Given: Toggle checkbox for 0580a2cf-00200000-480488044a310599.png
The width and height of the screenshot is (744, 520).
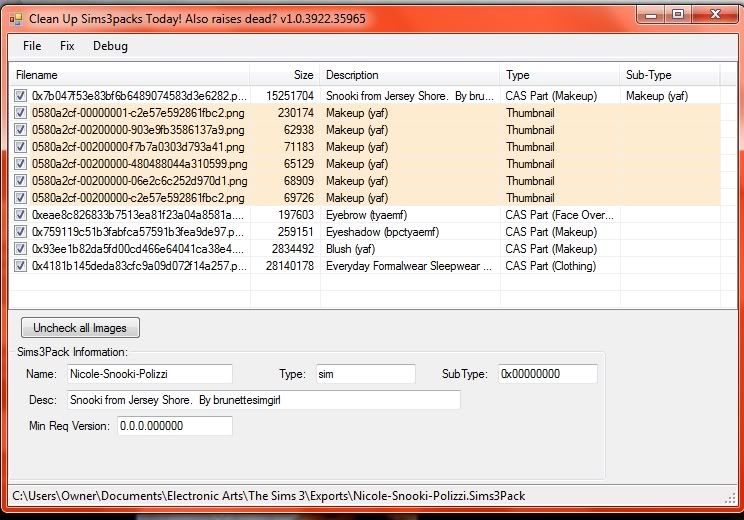Looking at the screenshot, I should 20,164.
